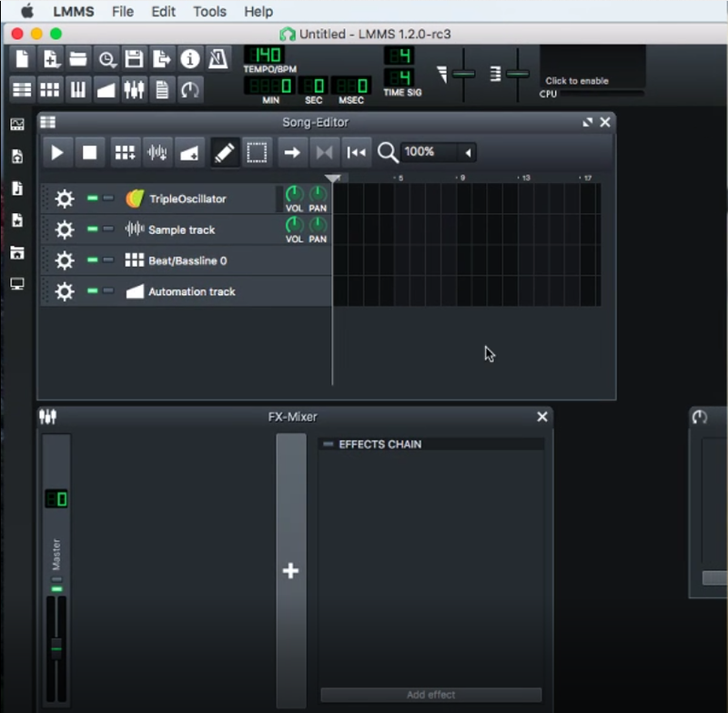Viewport: 728px width, 713px height.
Task: Click FX-Mixer Master channel fader
Action: 56,648
